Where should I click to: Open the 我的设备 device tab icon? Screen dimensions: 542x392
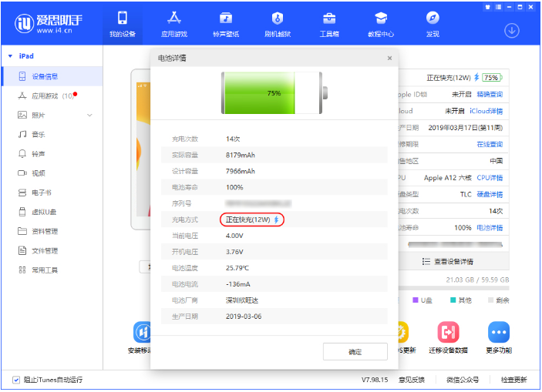(x=122, y=23)
